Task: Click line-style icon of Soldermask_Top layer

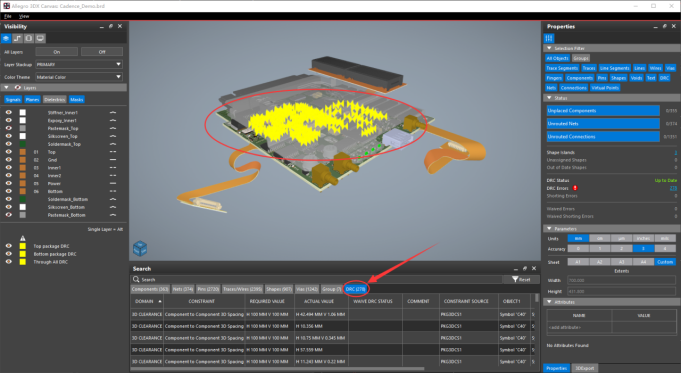Action: [113, 144]
